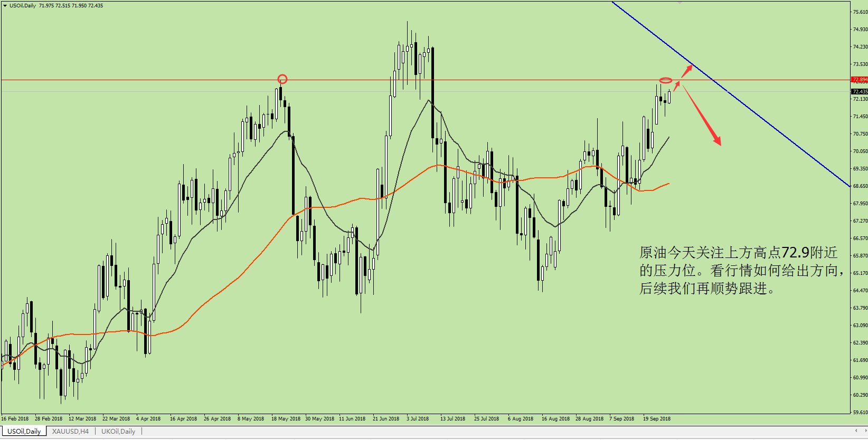Click the 13 Jul 2018 date label

[x=453, y=419]
